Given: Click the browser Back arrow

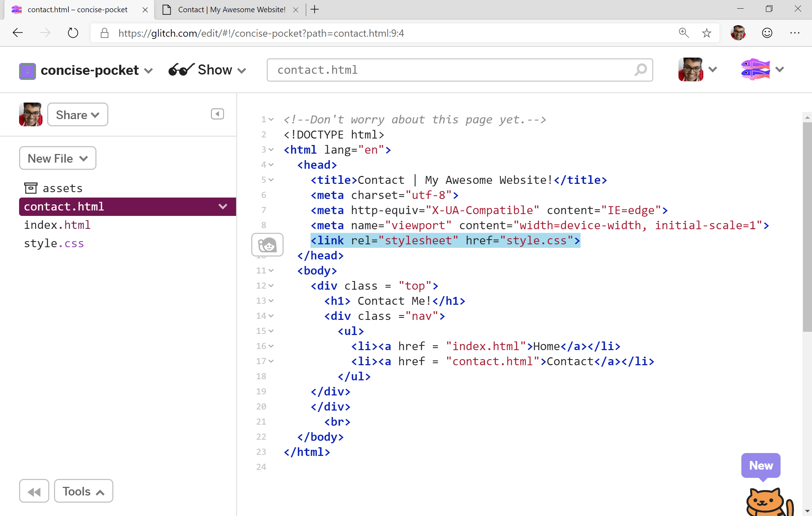Looking at the screenshot, I should tap(18, 33).
